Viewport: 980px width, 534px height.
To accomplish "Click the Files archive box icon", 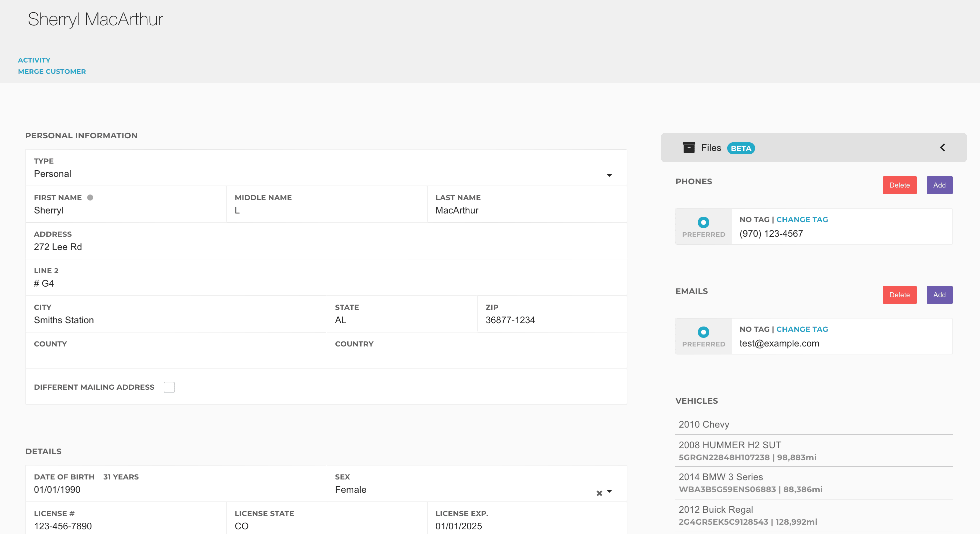I will point(689,148).
